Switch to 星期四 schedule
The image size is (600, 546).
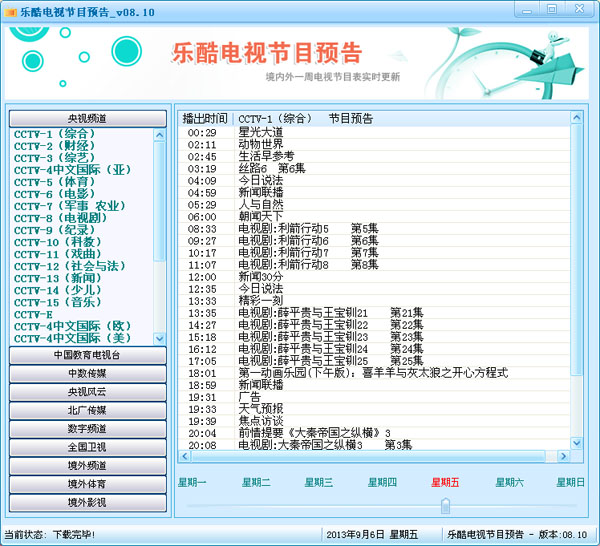pos(382,482)
